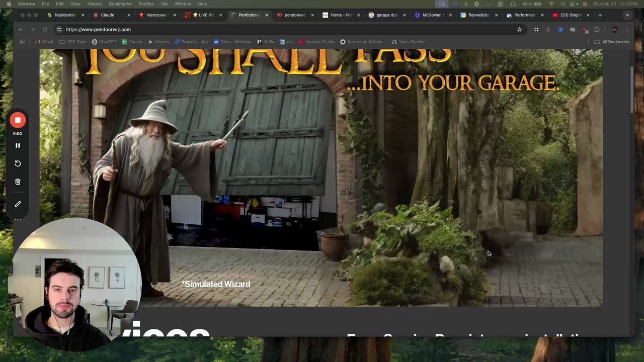Click the microphone extension icon
644x362 pixels.
coord(548,30)
